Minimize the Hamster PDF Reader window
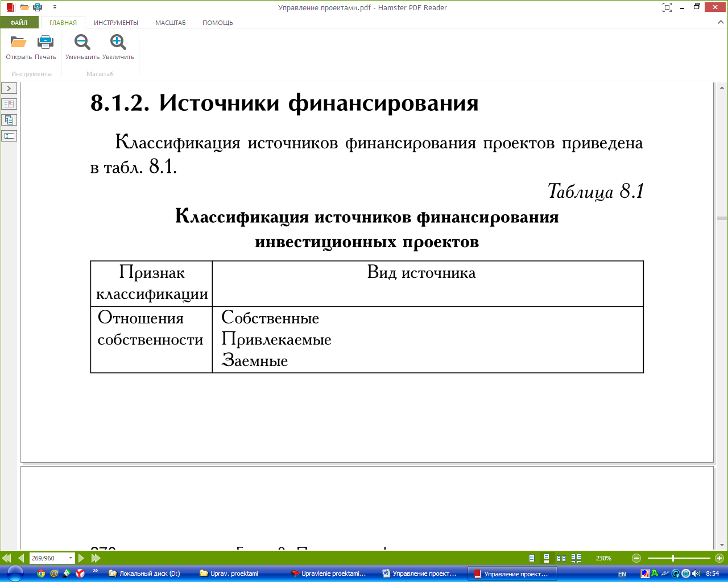728x582 pixels. tap(682, 7)
